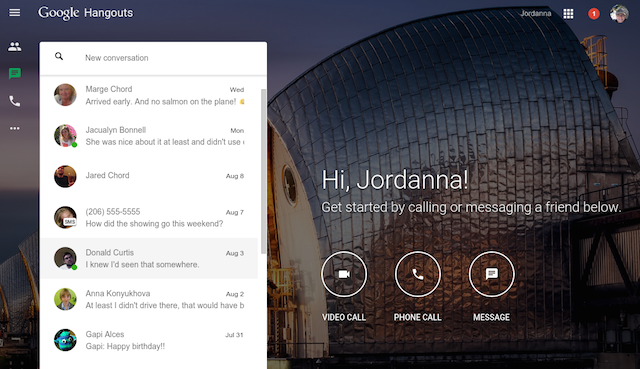Image resolution: width=640 pixels, height=369 pixels.
Task: Open the account profile picture
Action: coord(619,14)
